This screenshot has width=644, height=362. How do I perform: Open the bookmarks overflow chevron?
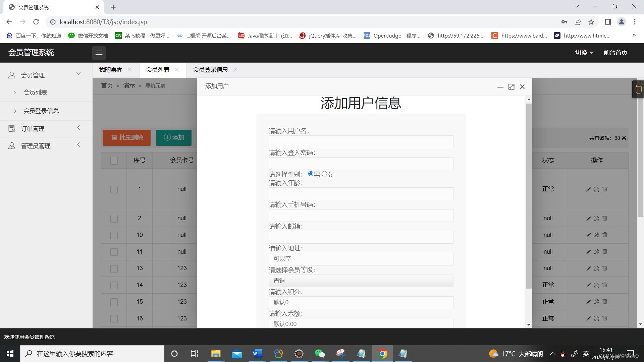point(634,36)
